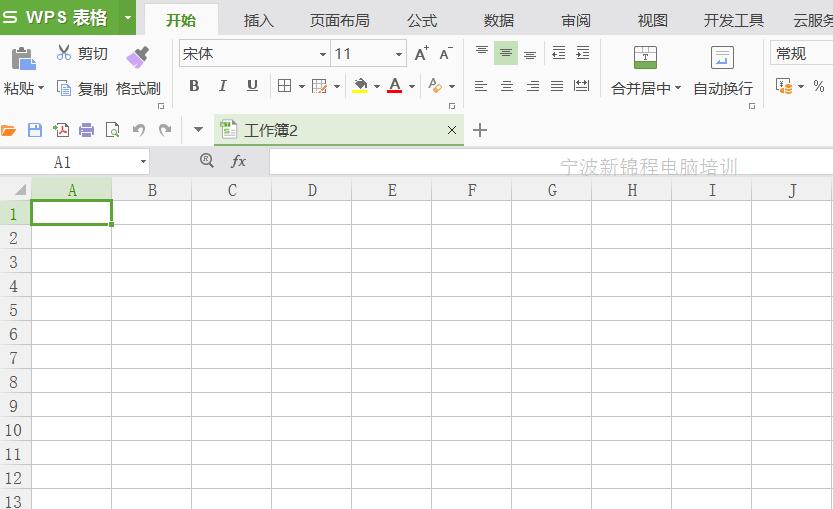This screenshot has width=833, height=509.
Task: Open fill color dropdown arrow
Action: [377, 86]
